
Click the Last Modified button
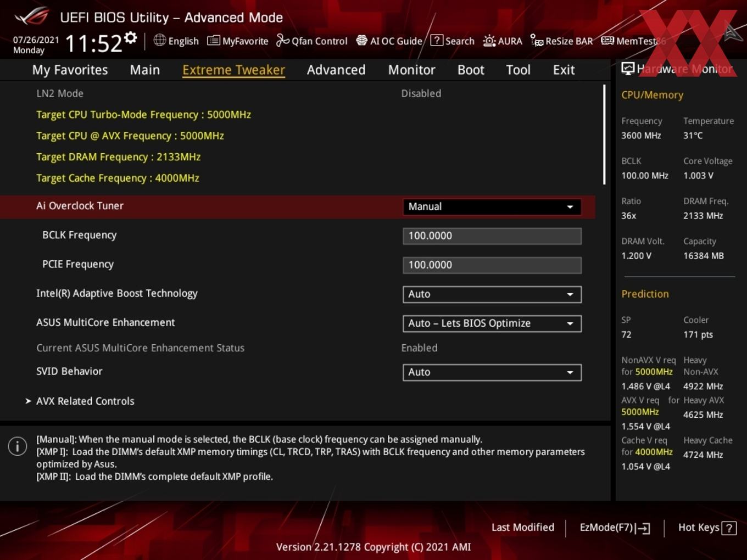(x=522, y=528)
